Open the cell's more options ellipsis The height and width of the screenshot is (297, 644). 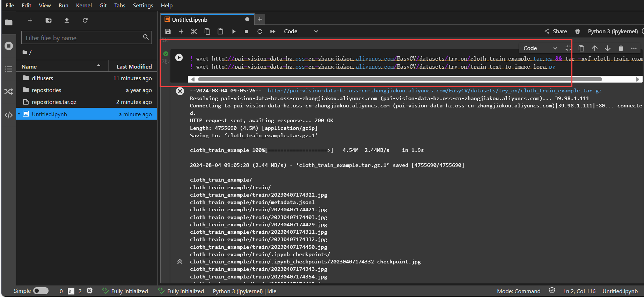[634, 48]
